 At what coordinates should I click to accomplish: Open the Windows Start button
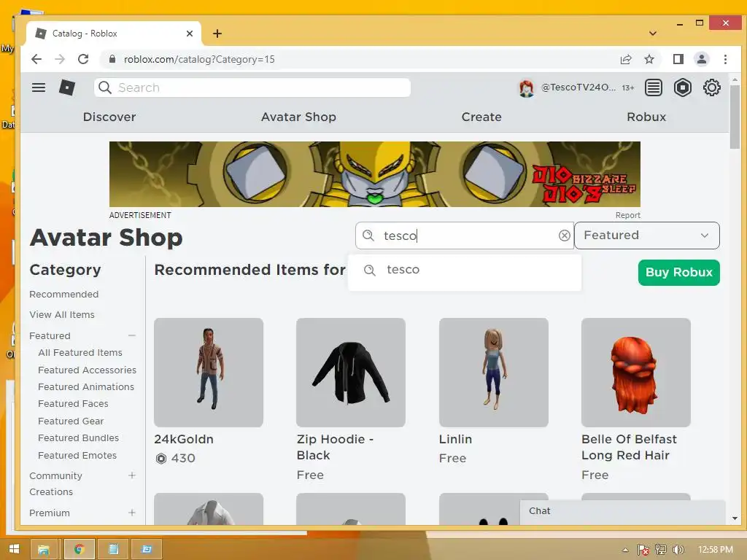14,549
